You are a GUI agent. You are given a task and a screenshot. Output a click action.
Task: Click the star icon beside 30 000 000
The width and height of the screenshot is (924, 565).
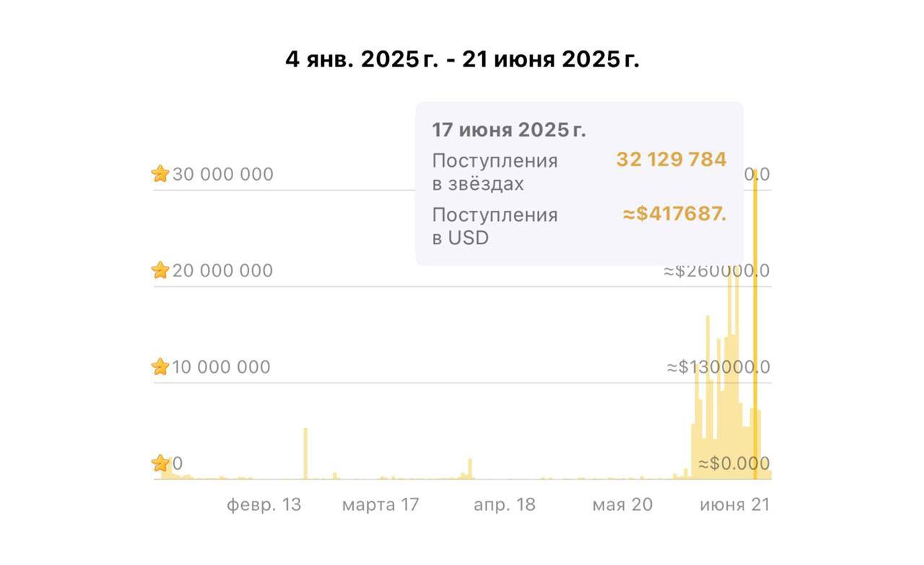(x=160, y=174)
